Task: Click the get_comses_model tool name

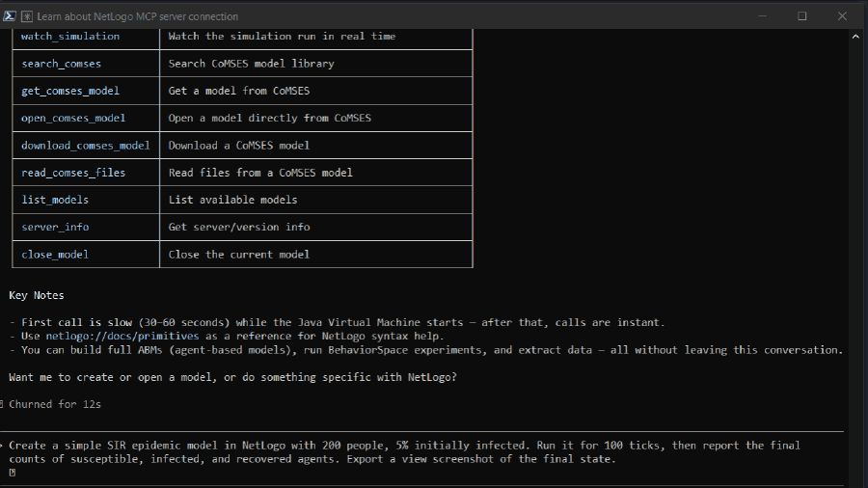Action: pyautogui.click(x=70, y=91)
